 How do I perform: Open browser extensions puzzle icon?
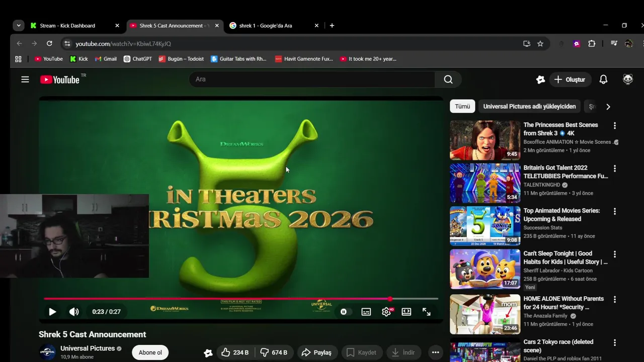[592, 44]
